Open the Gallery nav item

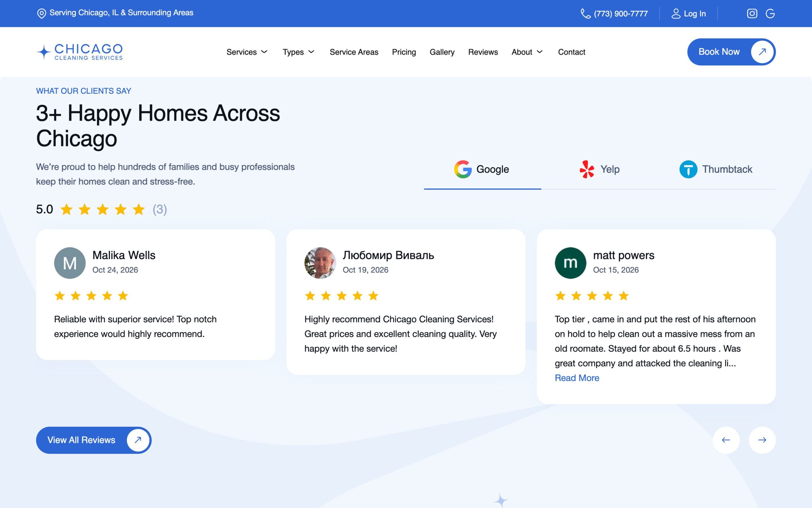click(x=442, y=52)
